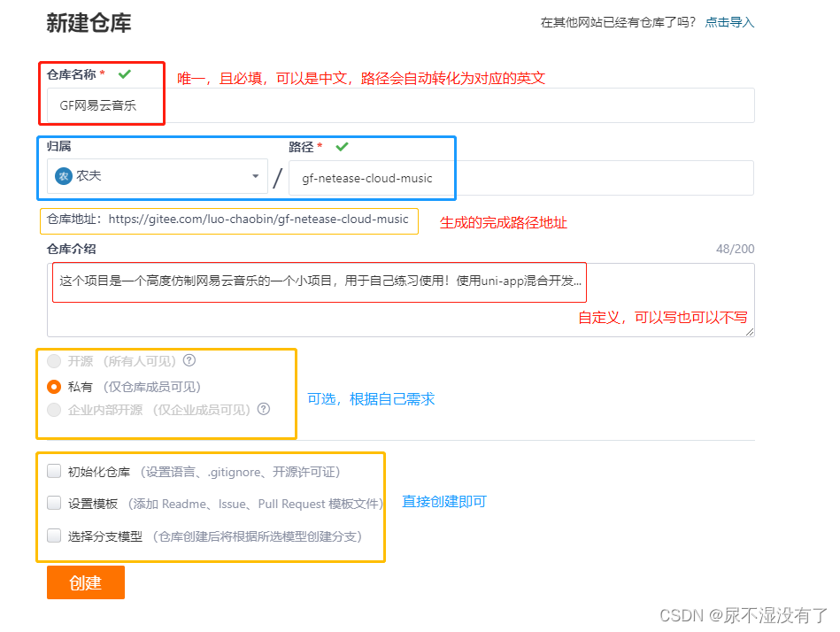Click the 新建仓库 page heading
This screenshot has height=632, width=840.
coord(89,23)
